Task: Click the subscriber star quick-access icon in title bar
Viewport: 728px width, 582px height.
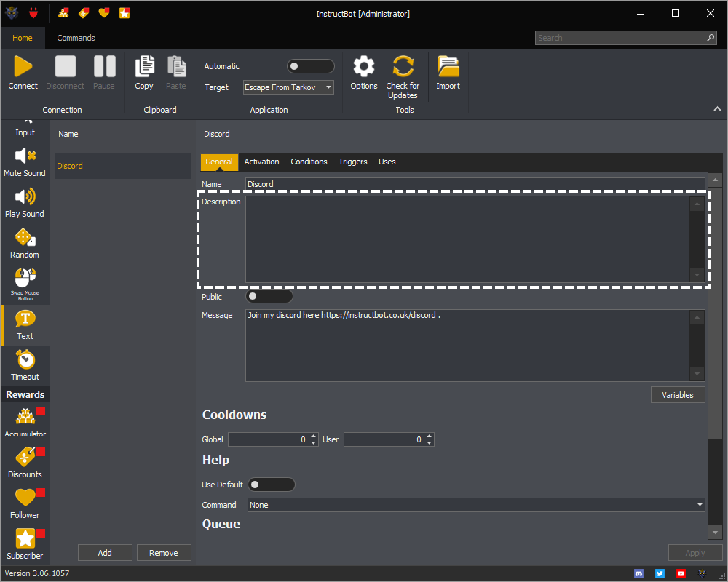Action: pos(124,13)
